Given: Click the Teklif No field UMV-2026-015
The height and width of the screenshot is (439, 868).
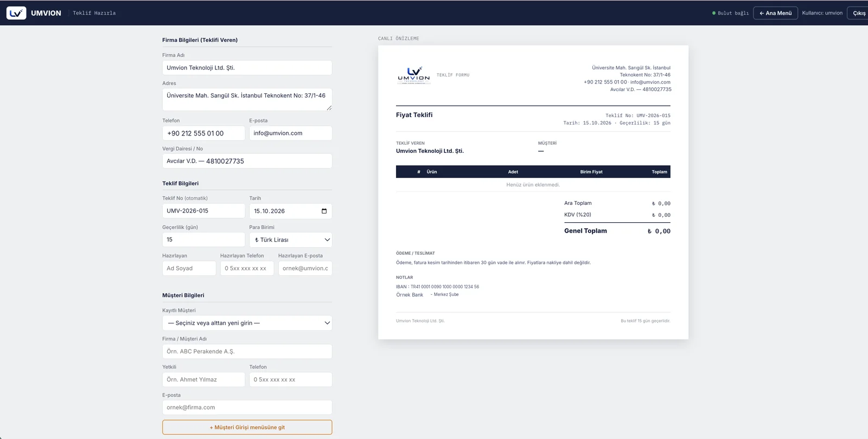Looking at the screenshot, I should click(x=203, y=211).
